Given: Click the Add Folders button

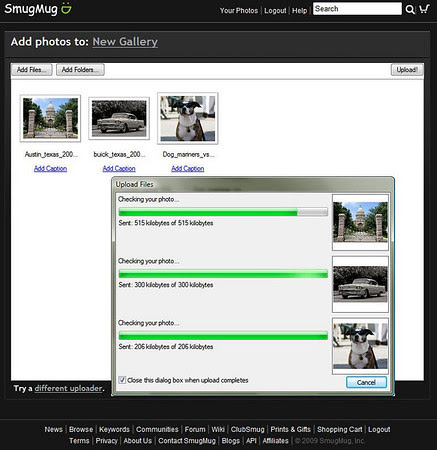Looking at the screenshot, I should tap(80, 70).
